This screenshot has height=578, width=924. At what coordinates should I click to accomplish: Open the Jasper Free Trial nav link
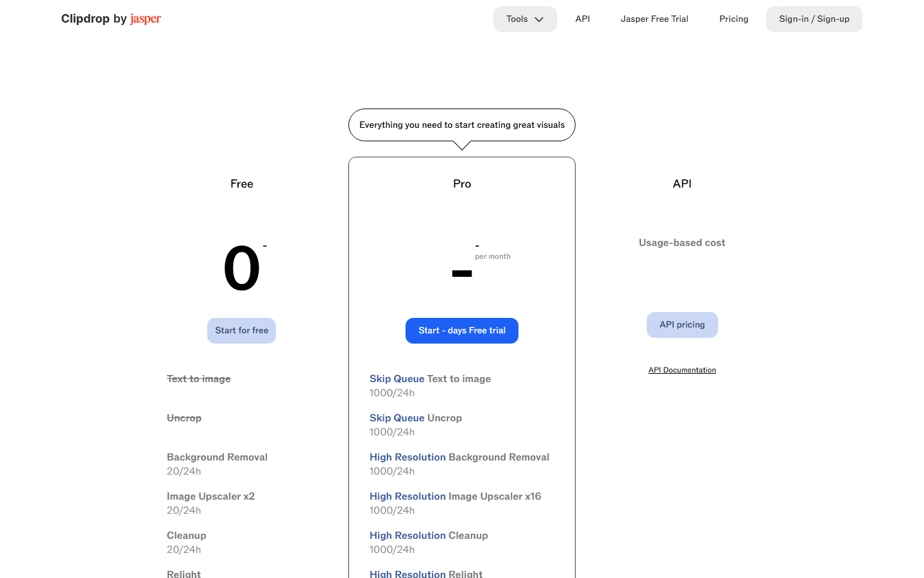click(x=654, y=19)
